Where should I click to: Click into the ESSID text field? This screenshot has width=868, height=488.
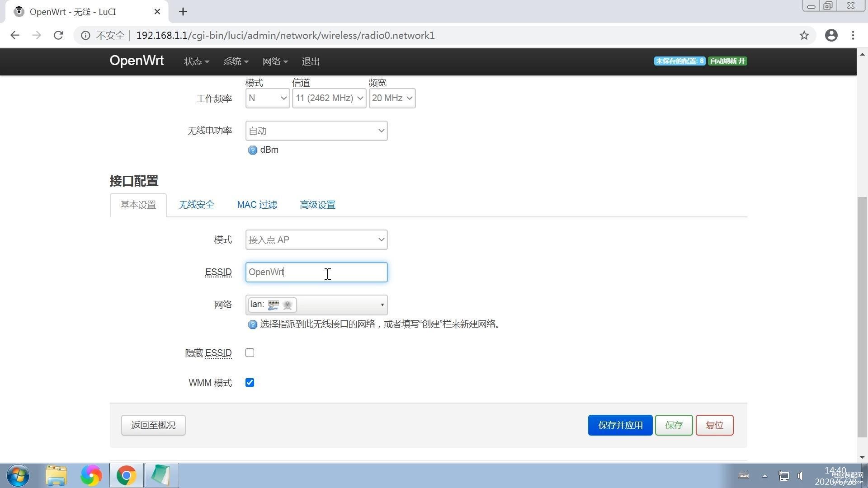(x=316, y=272)
